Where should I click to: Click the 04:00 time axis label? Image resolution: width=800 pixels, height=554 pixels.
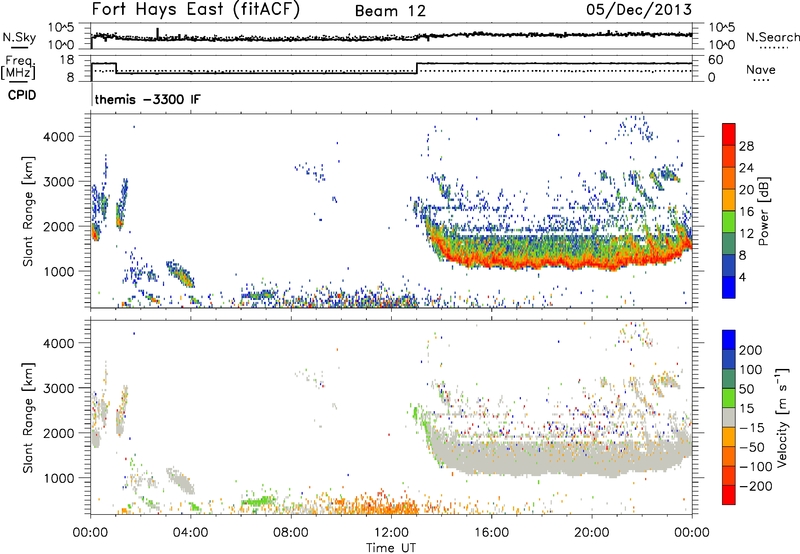click(x=190, y=533)
